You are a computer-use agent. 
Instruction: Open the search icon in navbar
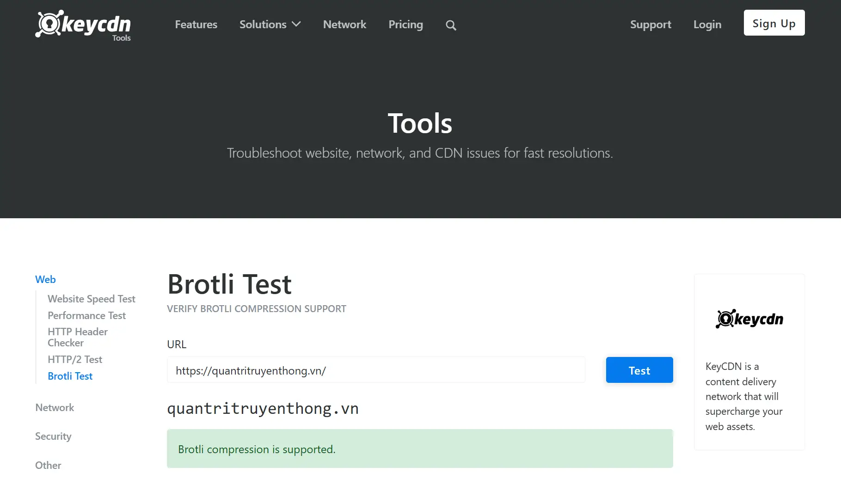click(x=451, y=25)
